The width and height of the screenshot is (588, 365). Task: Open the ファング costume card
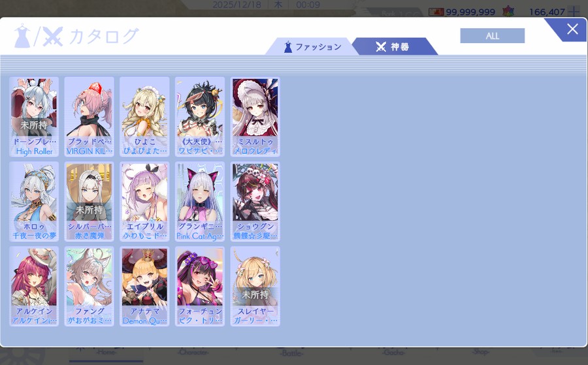pos(90,286)
